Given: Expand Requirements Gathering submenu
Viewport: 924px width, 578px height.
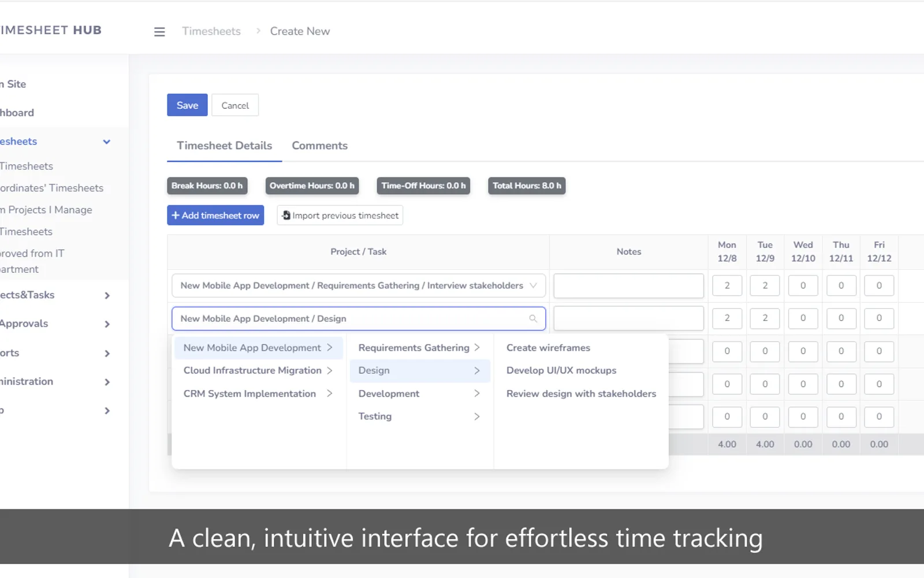Looking at the screenshot, I should [x=420, y=348].
